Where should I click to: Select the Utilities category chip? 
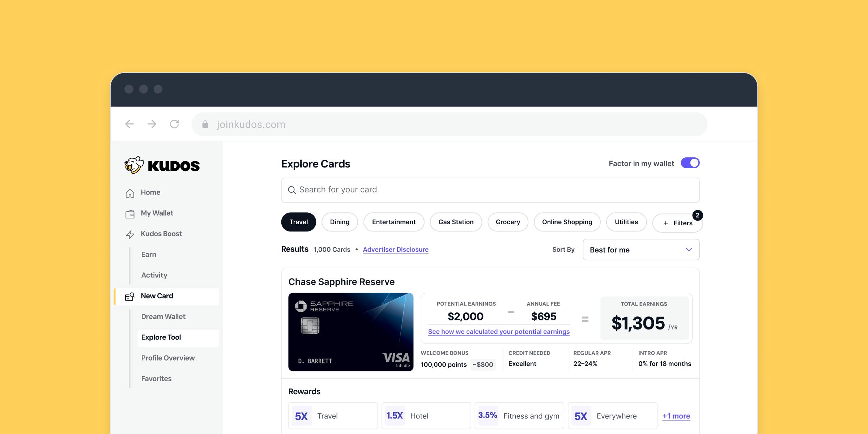coord(626,222)
